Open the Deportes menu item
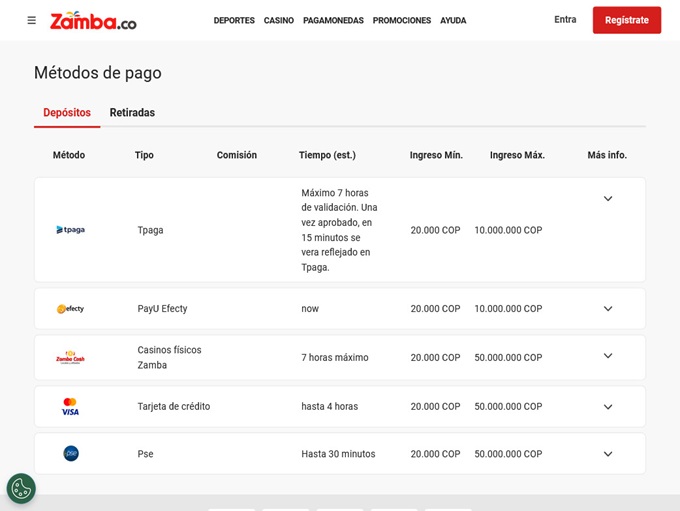 click(234, 21)
